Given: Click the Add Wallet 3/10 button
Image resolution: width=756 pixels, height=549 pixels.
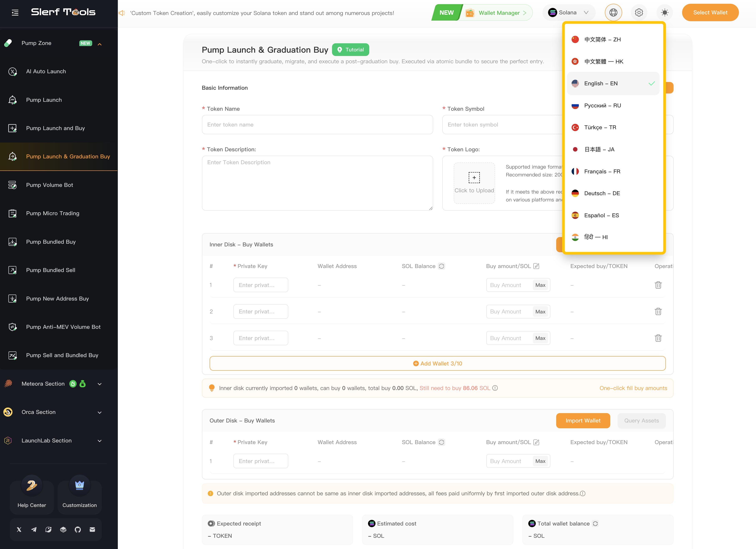Looking at the screenshot, I should (x=437, y=363).
